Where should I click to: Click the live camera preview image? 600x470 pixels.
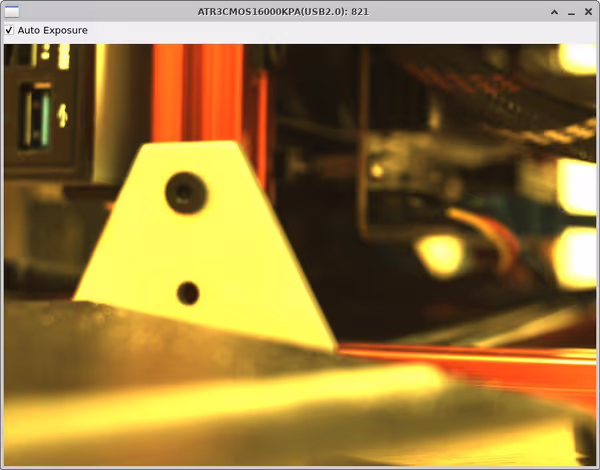pyautogui.click(x=300, y=255)
